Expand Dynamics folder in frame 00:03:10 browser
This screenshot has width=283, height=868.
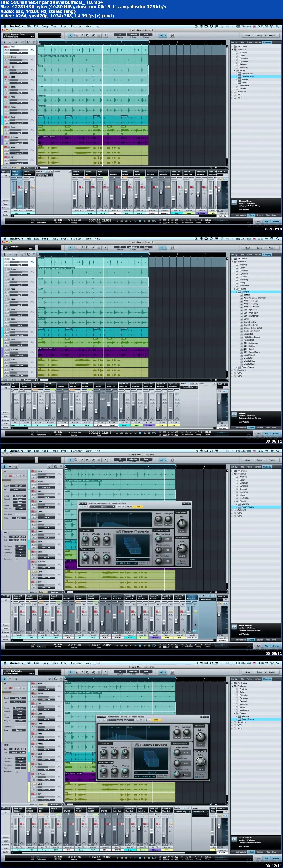click(234, 62)
